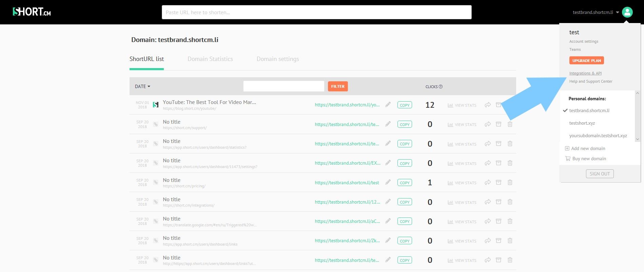Edit the short link for short.cm/pricing/
The height and width of the screenshot is (272, 644).
click(388, 182)
